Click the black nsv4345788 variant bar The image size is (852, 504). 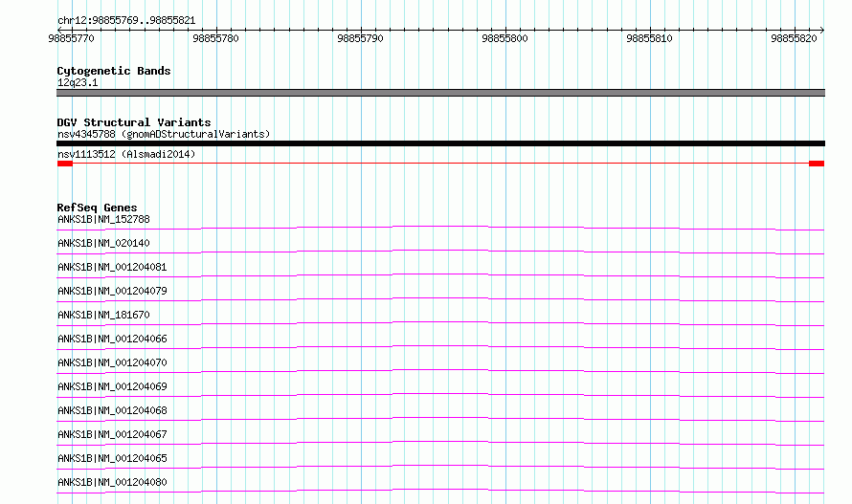click(x=440, y=143)
